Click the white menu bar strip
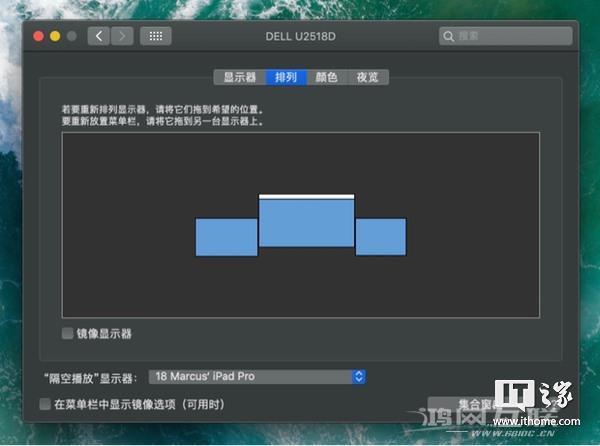Image resolution: width=600 pixels, height=446 pixels. point(307,197)
